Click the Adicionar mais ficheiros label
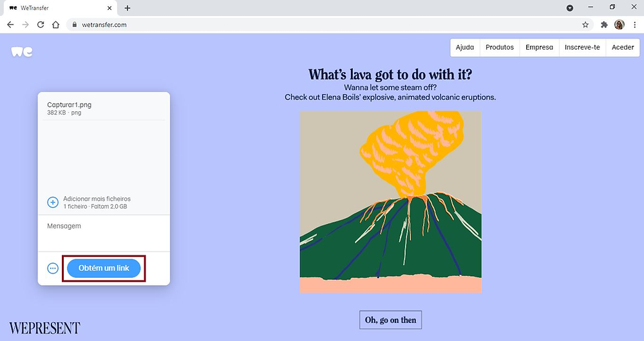This screenshot has width=644, height=341. point(97,199)
